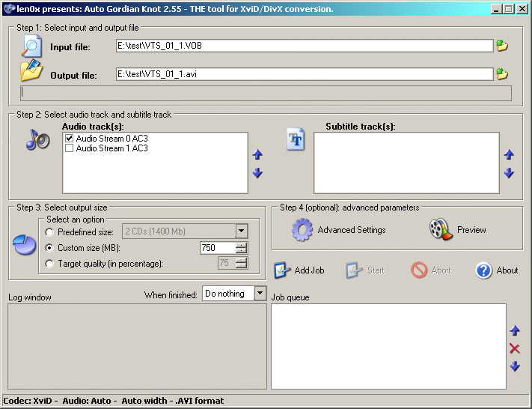This screenshot has height=409, width=532.
Task: Minimize the Auto Gordian Knot window
Action: (496, 9)
